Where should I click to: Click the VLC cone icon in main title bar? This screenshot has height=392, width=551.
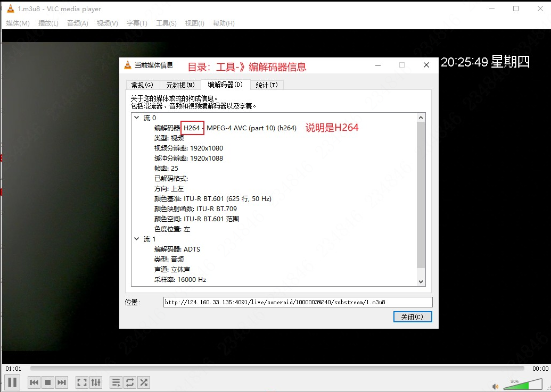click(11, 9)
